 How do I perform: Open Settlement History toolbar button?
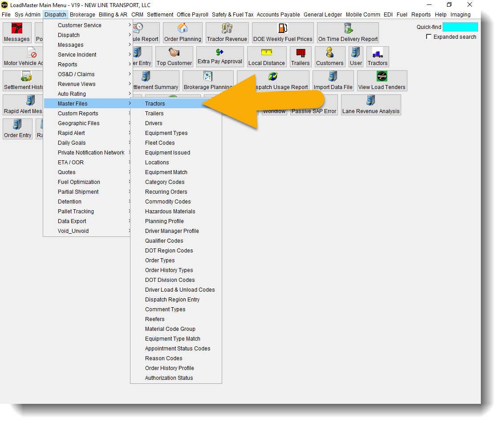(23, 81)
